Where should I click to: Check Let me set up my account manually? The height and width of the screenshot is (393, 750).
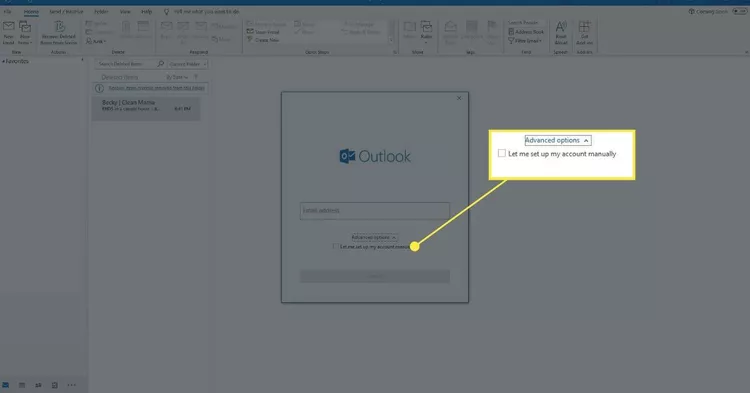(x=335, y=247)
